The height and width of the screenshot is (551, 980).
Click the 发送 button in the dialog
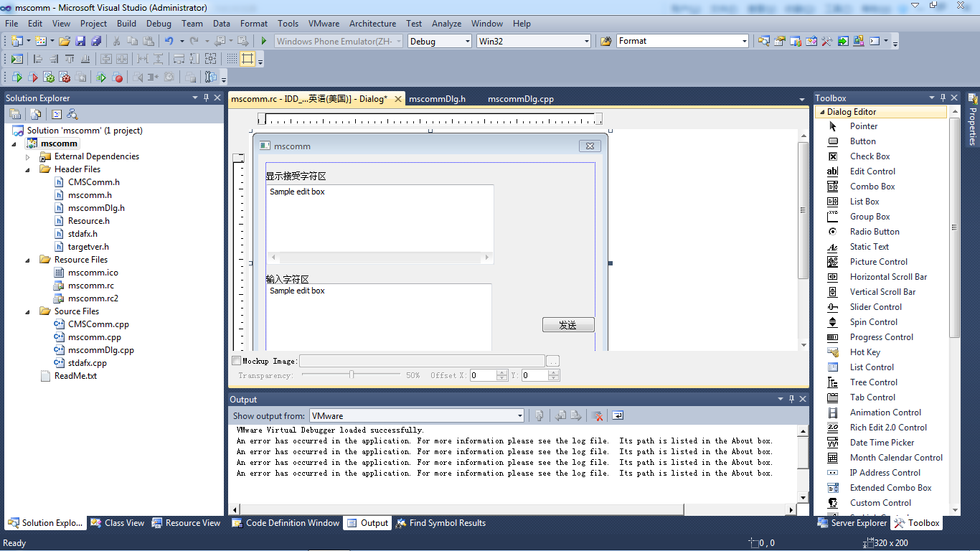click(568, 325)
